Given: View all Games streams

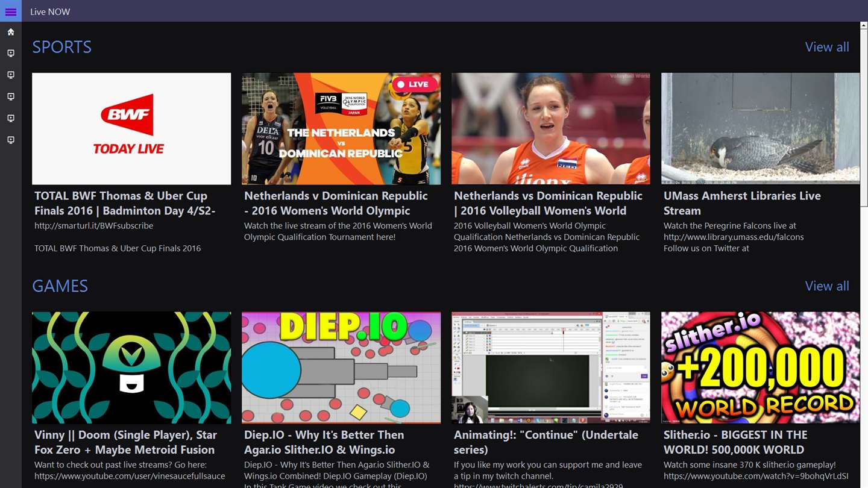Looking at the screenshot, I should pyautogui.click(x=827, y=286).
